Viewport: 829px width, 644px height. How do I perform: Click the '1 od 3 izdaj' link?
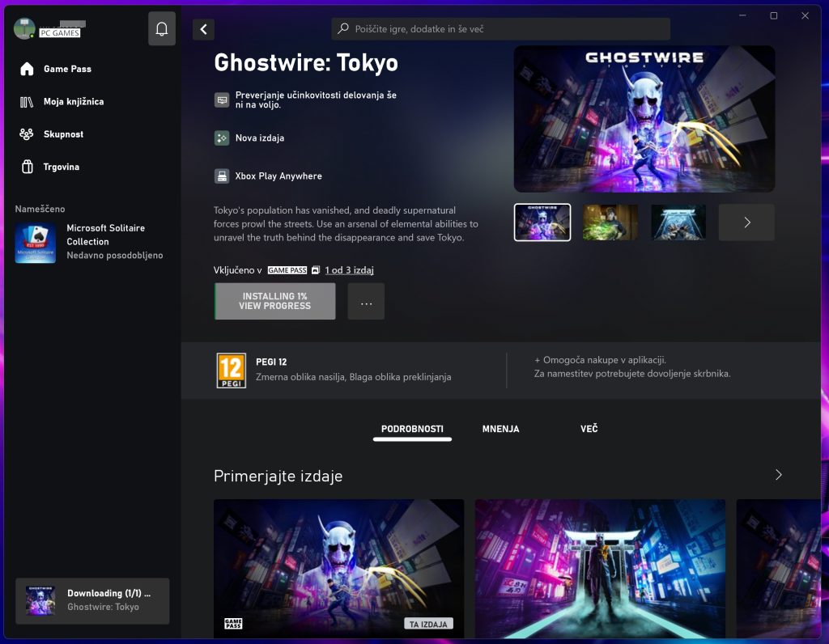tap(349, 270)
